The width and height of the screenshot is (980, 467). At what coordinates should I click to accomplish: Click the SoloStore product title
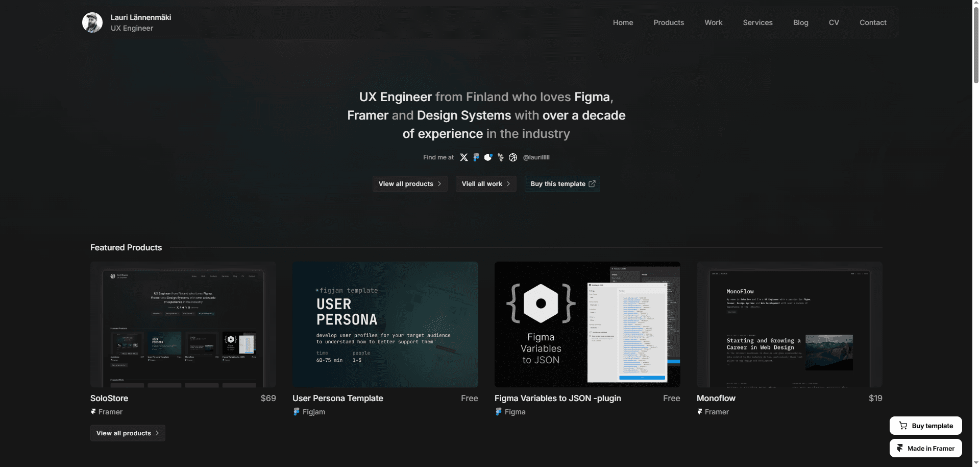point(109,398)
